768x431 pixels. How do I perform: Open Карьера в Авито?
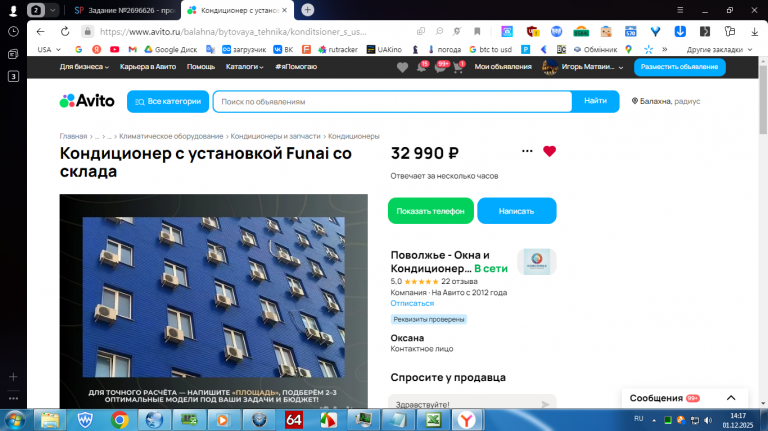148,67
